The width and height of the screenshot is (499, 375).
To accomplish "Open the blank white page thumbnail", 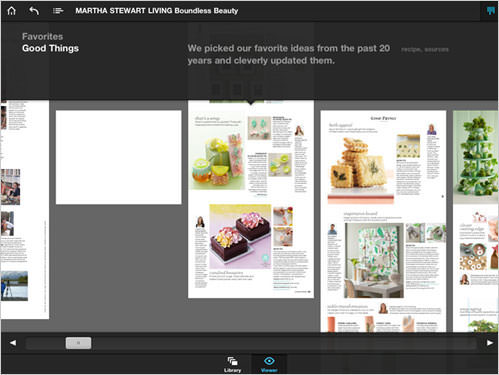I will click(x=119, y=157).
